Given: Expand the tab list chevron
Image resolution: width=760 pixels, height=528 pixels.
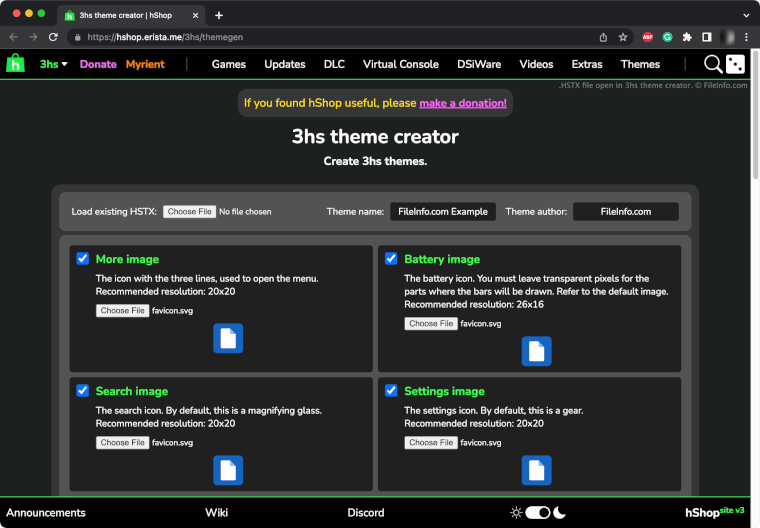Looking at the screenshot, I should (746, 15).
